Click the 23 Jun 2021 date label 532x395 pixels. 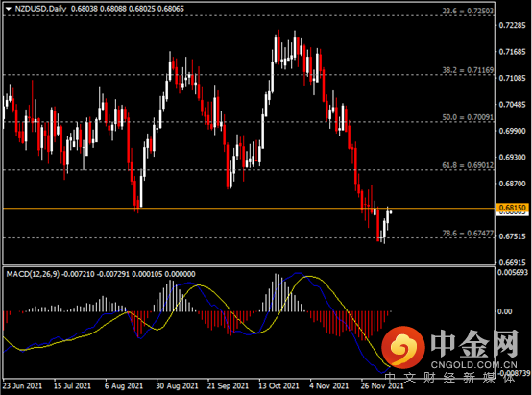click(23, 386)
